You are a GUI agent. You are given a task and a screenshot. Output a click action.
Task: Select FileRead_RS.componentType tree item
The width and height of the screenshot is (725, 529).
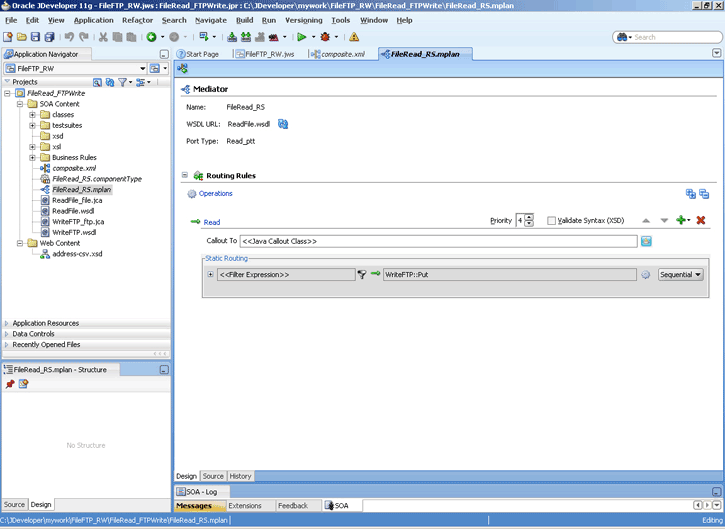(x=97, y=179)
